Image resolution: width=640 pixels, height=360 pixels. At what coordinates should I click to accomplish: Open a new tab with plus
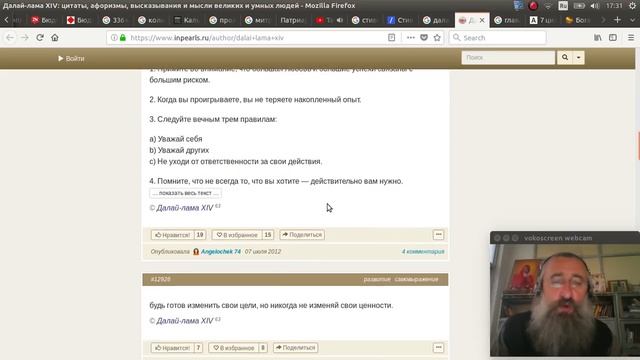click(x=617, y=20)
